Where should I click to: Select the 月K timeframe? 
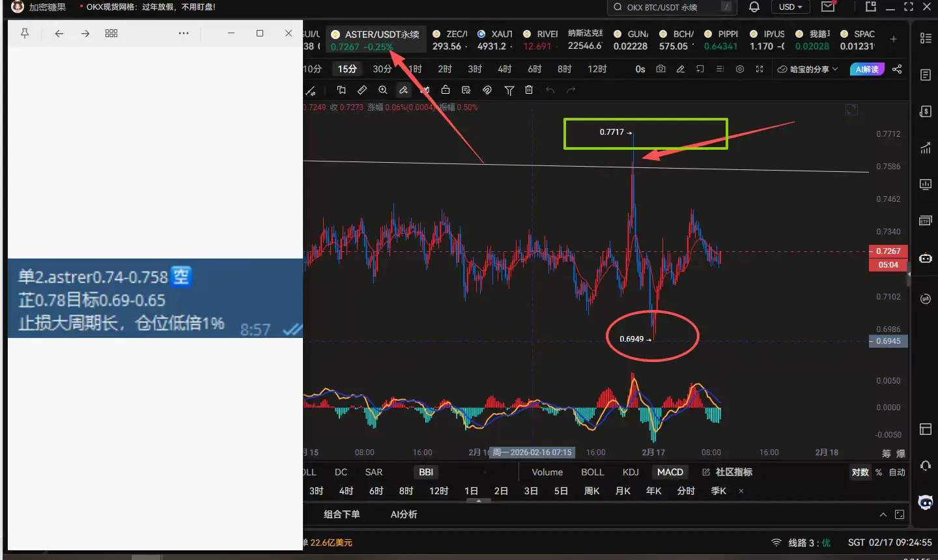pyautogui.click(x=623, y=491)
